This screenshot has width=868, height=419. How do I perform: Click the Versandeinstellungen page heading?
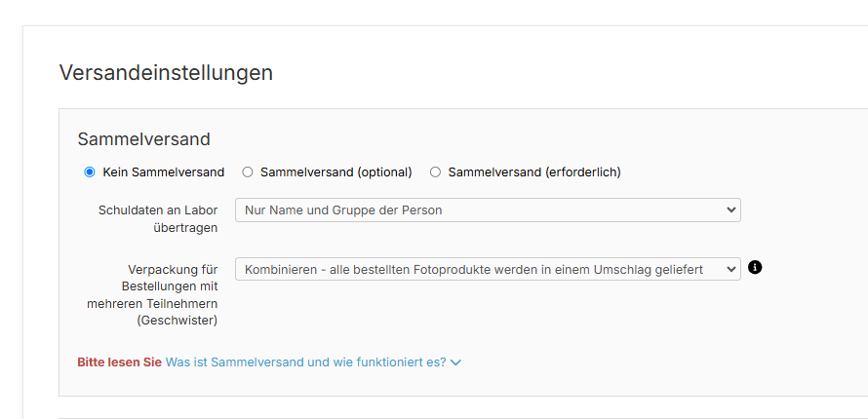click(166, 73)
